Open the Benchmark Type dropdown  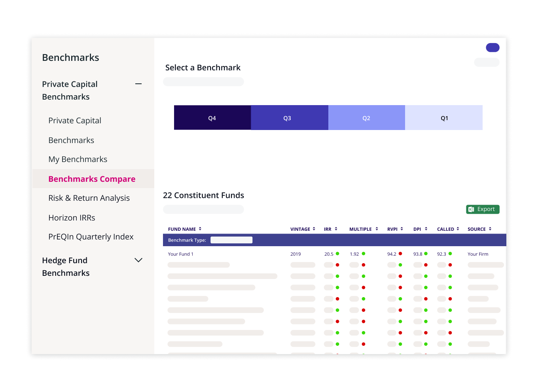pos(231,240)
